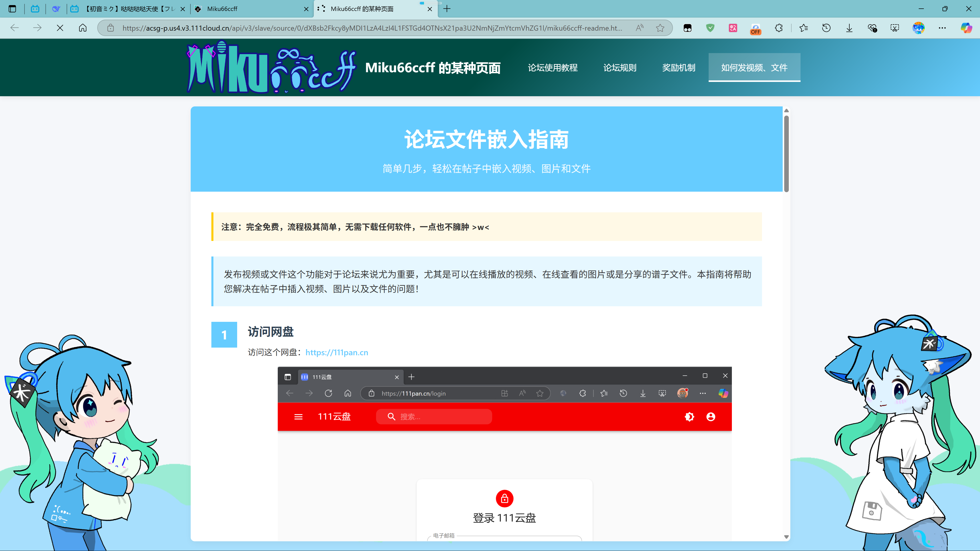
Task: Open Settings and more ellipsis menu
Action: pyautogui.click(x=942, y=28)
